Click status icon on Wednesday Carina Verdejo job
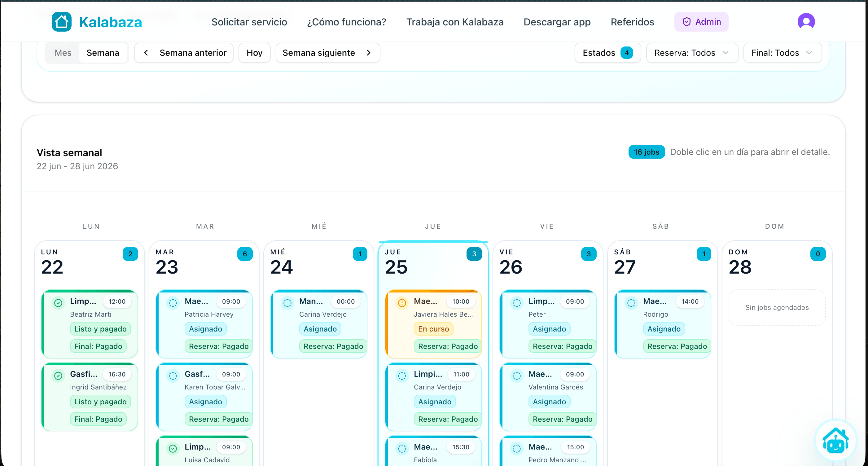The image size is (868, 466). [287, 303]
